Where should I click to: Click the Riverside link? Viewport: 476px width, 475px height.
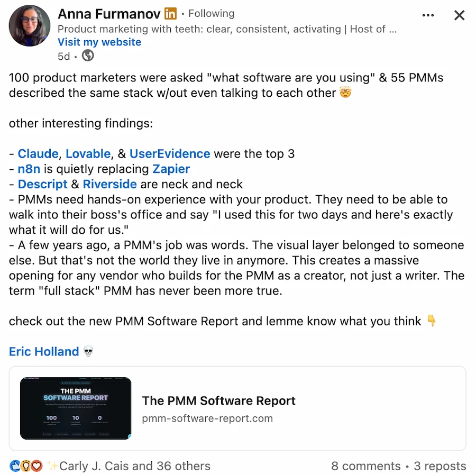click(109, 184)
